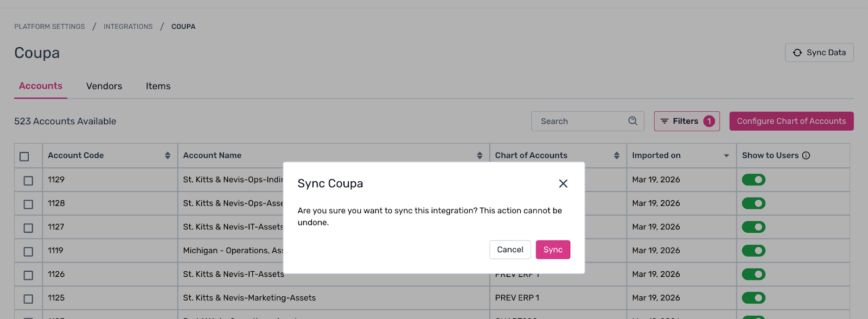The image size is (868, 319).
Task: Click the Show to Users info icon
Action: [x=806, y=156]
